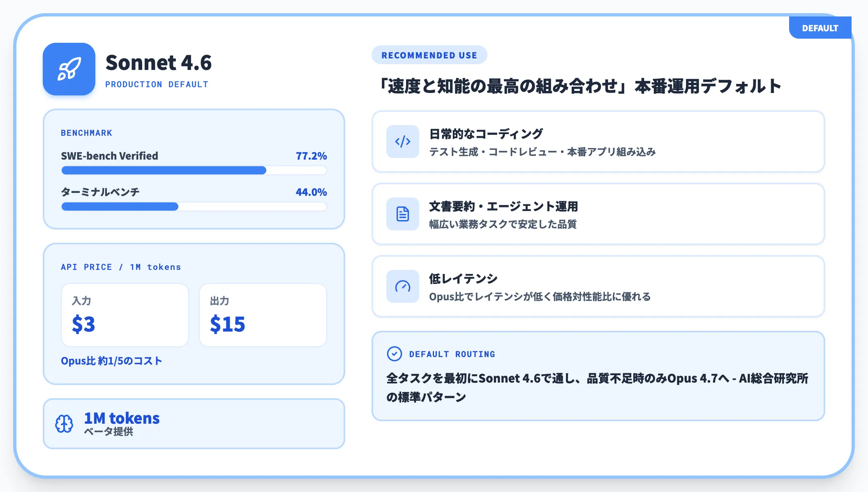Click the Sonnet 4.6 title text
Image resolution: width=868 pixels, height=492 pixels.
click(x=159, y=63)
